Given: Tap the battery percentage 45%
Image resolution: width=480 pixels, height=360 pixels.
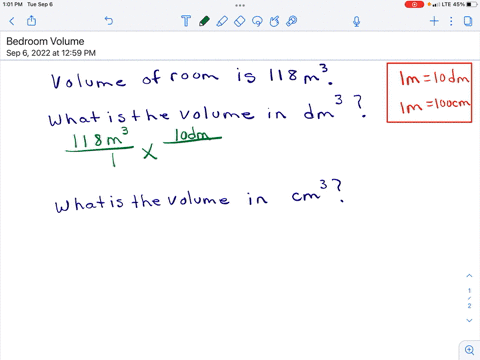Looking at the screenshot, I should click(x=459, y=4).
